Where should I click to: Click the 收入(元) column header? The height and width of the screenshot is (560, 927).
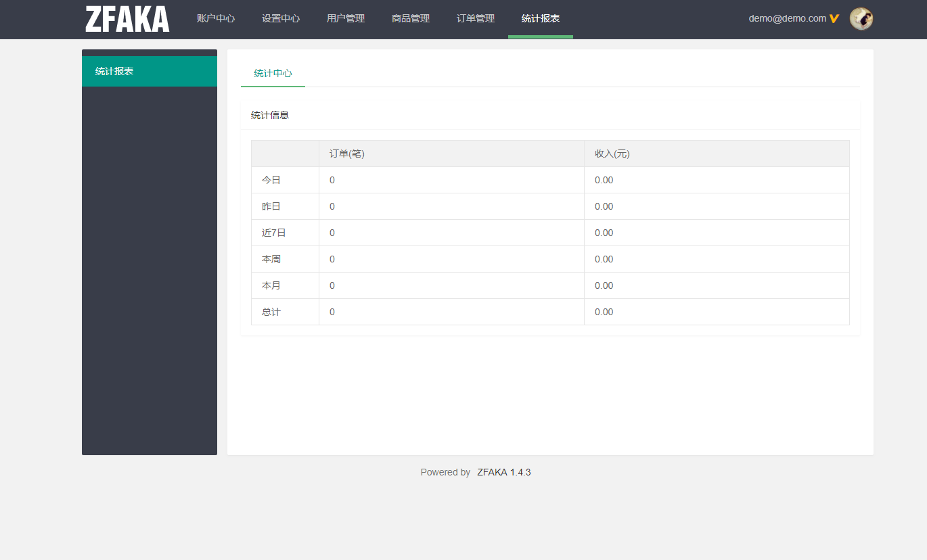pos(612,154)
